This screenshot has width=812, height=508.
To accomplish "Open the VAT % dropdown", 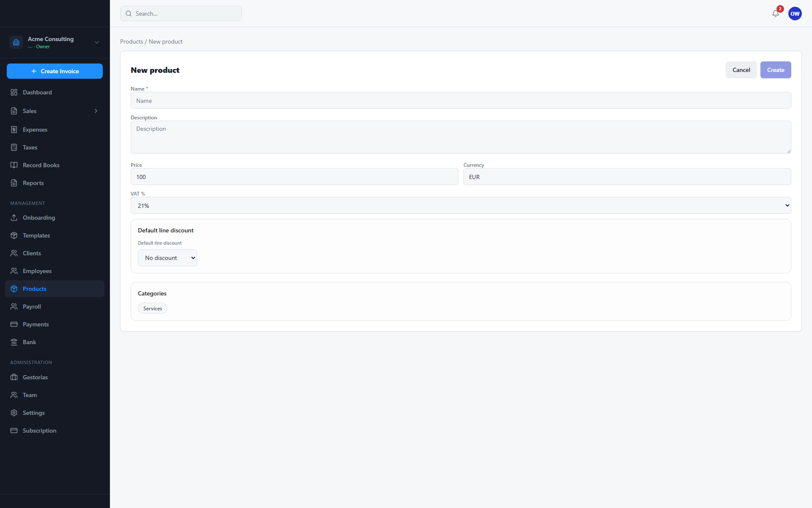I will click(x=461, y=205).
